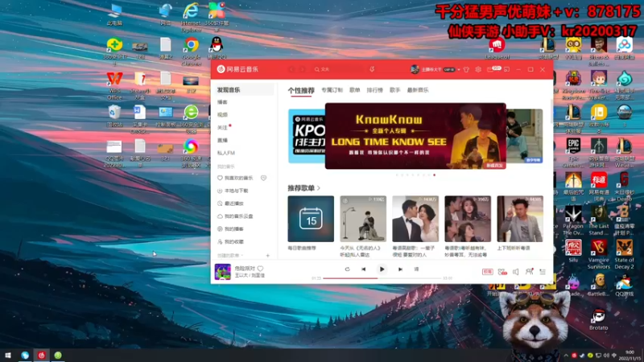Open the Sifu desktop shortcut
The width and height of the screenshot is (644, 362).
point(573,251)
